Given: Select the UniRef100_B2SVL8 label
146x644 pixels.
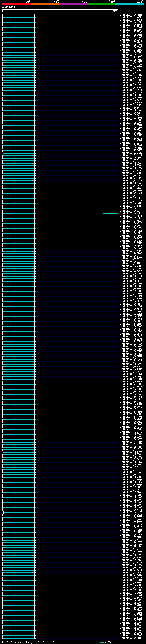Looking at the screenshot, I should (131, 198).
